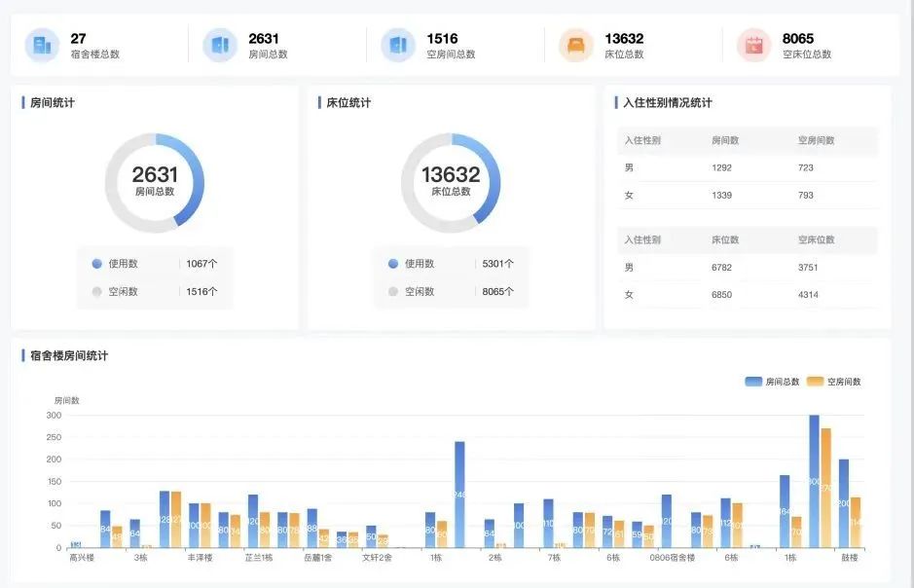Toggle 空闲数 legend item under 床位统计
Image resolution: width=914 pixels, height=588 pixels.
419,291
